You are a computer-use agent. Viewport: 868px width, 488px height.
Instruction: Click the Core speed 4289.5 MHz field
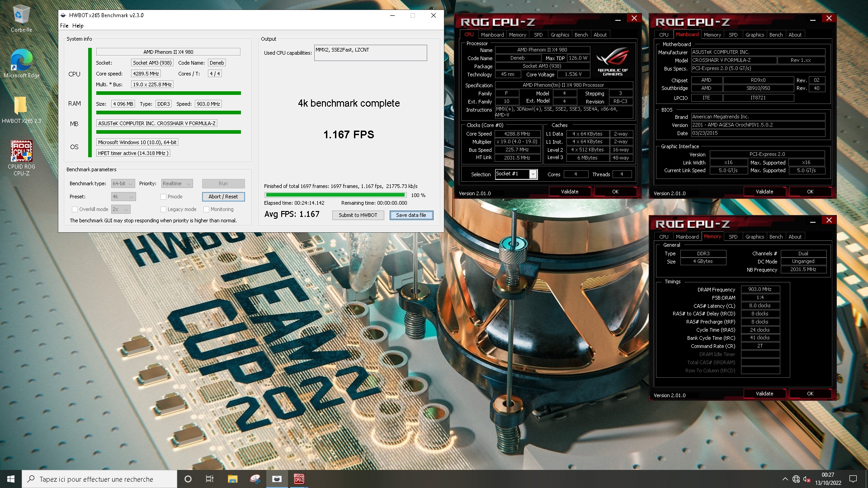click(x=146, y=74)
